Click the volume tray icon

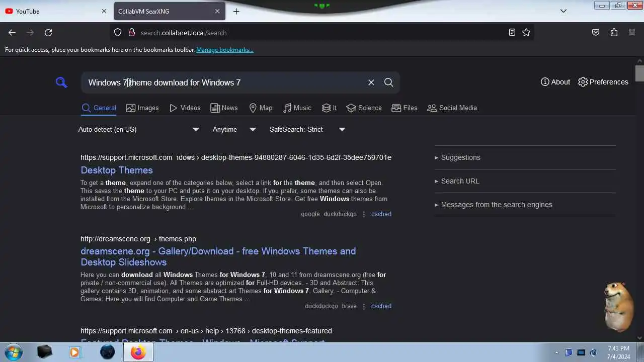[593, 352]
